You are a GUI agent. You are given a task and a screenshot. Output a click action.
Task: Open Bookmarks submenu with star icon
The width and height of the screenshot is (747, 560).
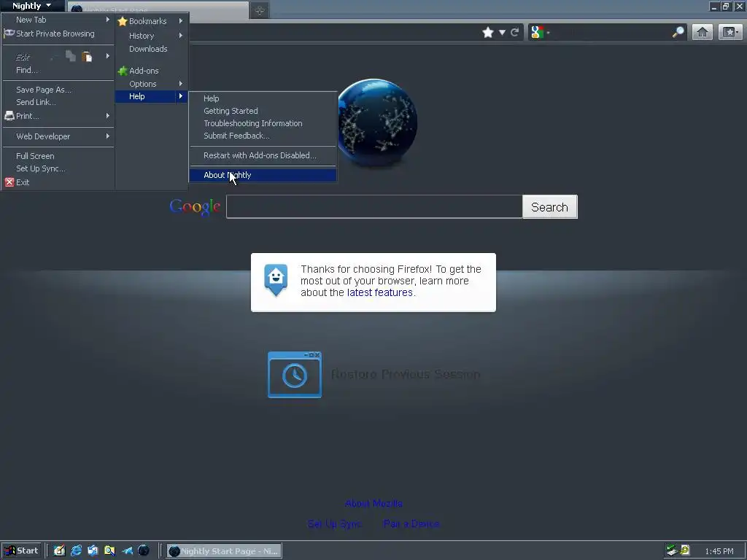(x=150, y=21)
